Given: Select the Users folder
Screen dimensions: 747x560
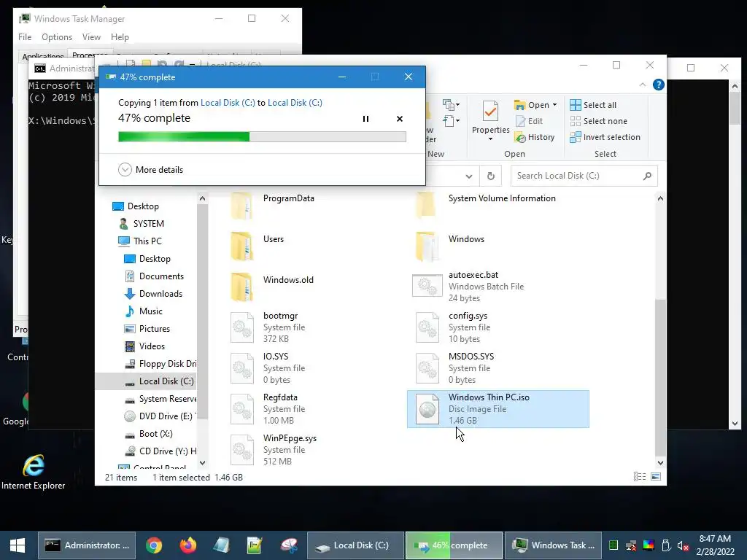Looking at the screenshot, I should coord(258,246).
